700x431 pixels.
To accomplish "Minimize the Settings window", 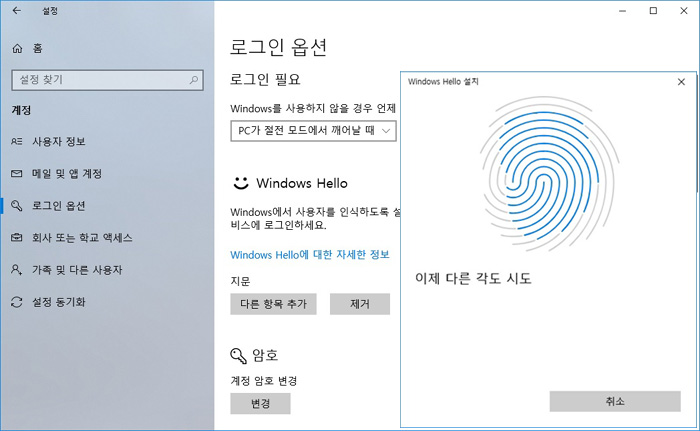I will [x=623, y=11].
